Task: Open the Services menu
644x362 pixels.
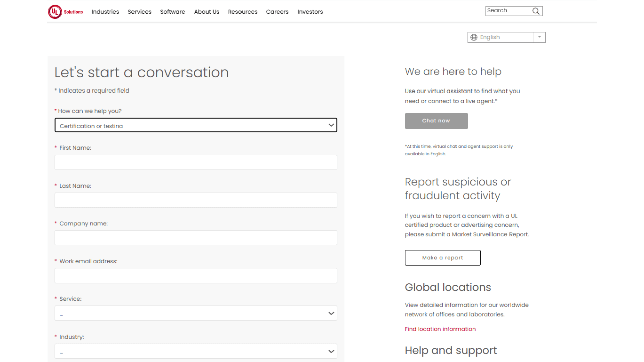Action: click(139, 12)
